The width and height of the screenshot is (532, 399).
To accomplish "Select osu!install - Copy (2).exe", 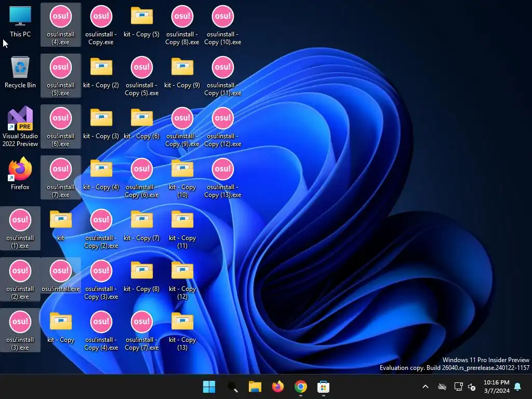I will (x=101, y=229).
